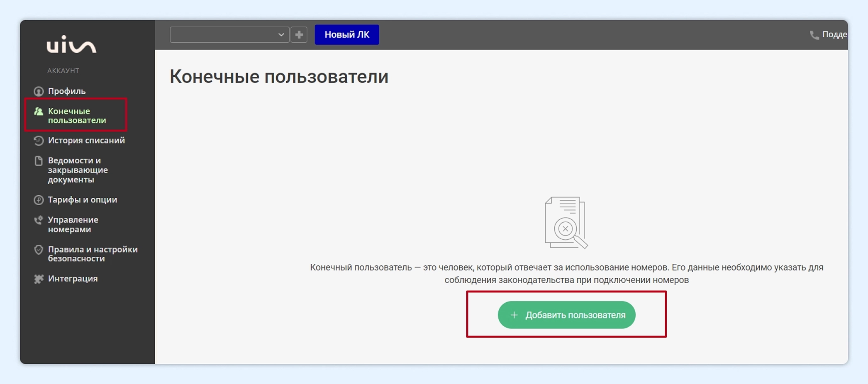Viewport: 868px width, 384px height.
Task: Click the Интеграция puzzle icon
Action: [x=39, y=279]
